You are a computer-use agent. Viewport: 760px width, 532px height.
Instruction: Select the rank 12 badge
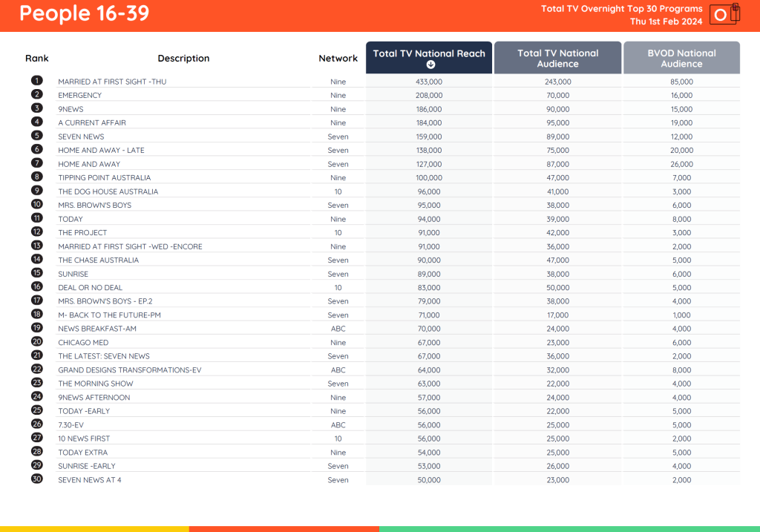[x=36, y=232]
